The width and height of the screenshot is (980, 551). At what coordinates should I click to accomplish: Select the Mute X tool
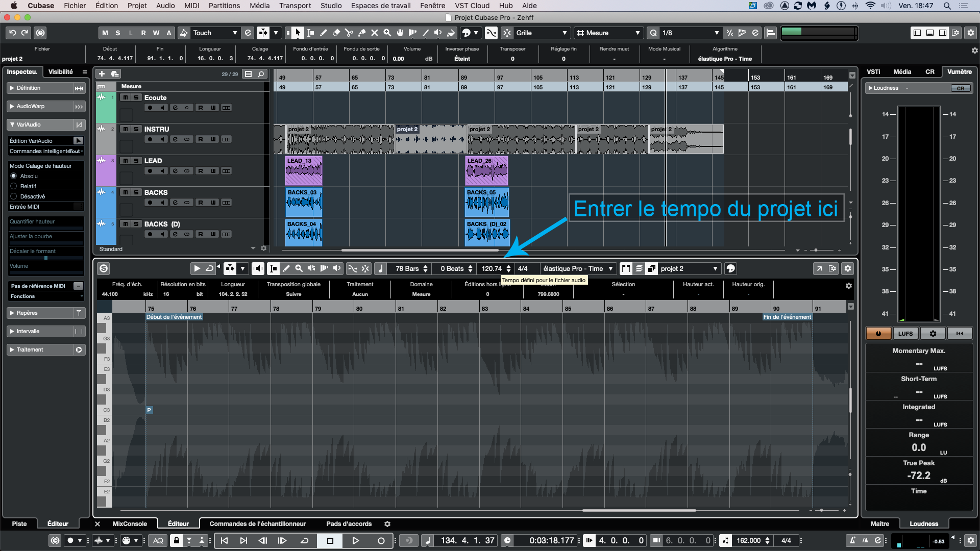(374, 33)
